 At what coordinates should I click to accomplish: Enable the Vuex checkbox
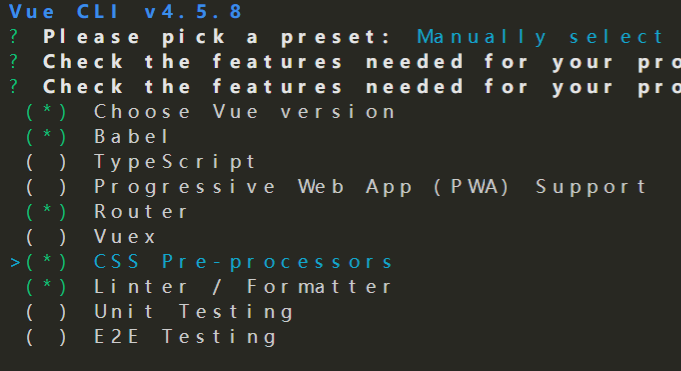[x=46, y=237]
